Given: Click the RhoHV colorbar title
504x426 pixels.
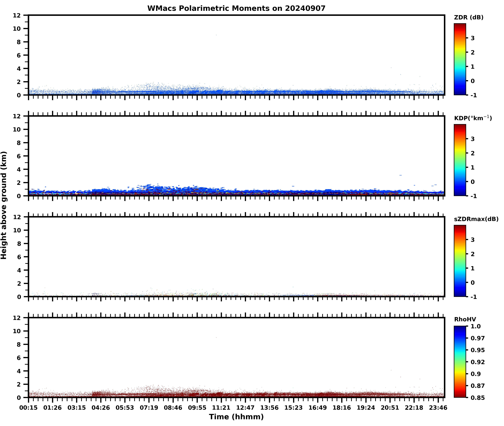Looking at the screenshot, I should (x=465, y=319).
